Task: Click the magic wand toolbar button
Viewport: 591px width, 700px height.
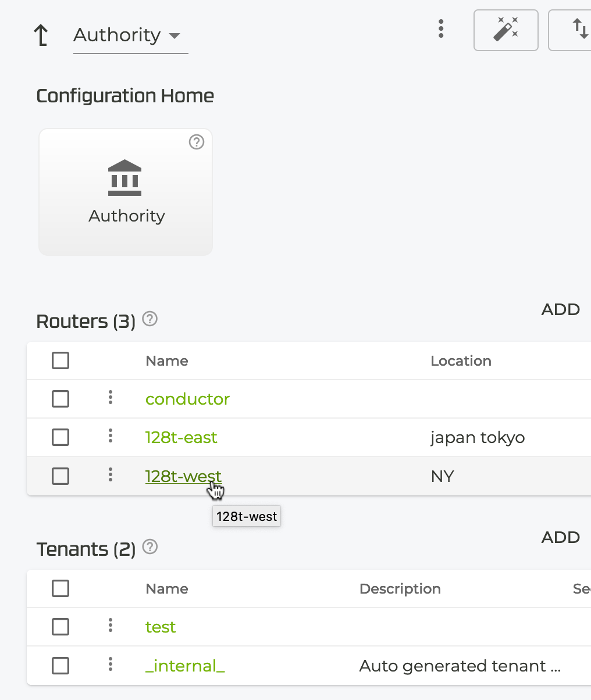Action: 505,30
